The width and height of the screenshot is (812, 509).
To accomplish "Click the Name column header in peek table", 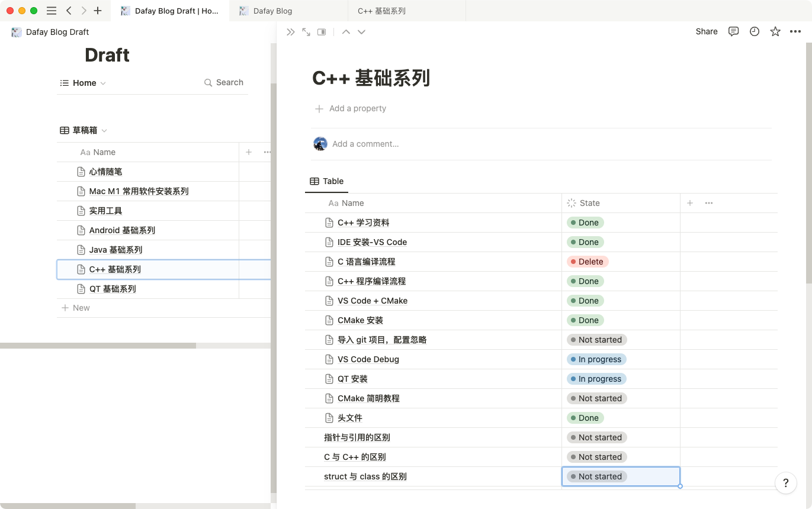I will 434,203.
